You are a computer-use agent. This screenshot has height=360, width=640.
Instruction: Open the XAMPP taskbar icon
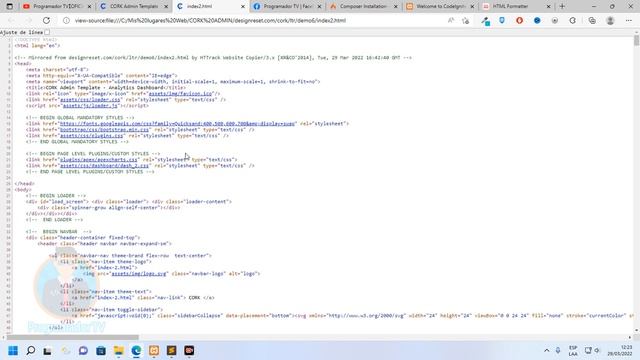(x=154, y=351)
